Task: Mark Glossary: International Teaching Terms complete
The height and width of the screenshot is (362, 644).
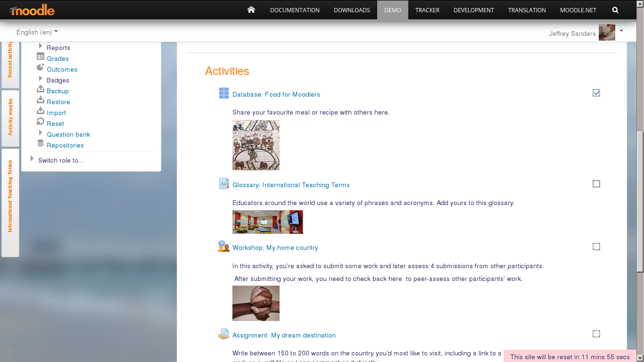Action: click(596, 184)
